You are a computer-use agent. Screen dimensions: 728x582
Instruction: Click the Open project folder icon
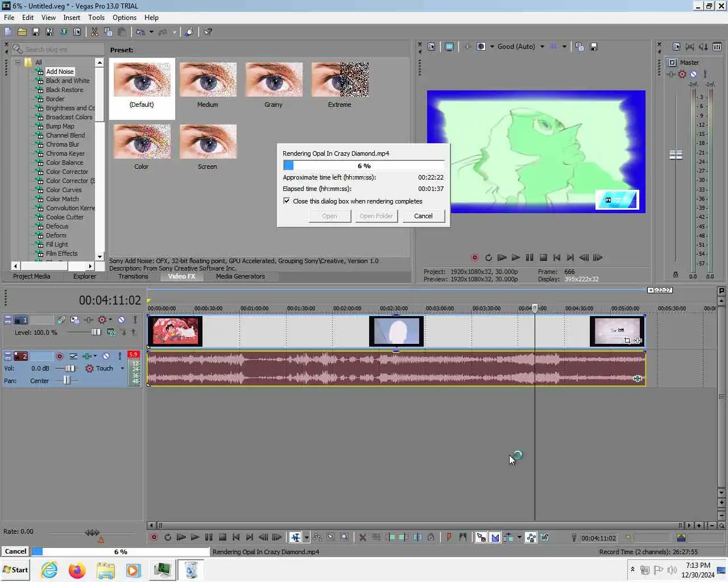[22, 32]
